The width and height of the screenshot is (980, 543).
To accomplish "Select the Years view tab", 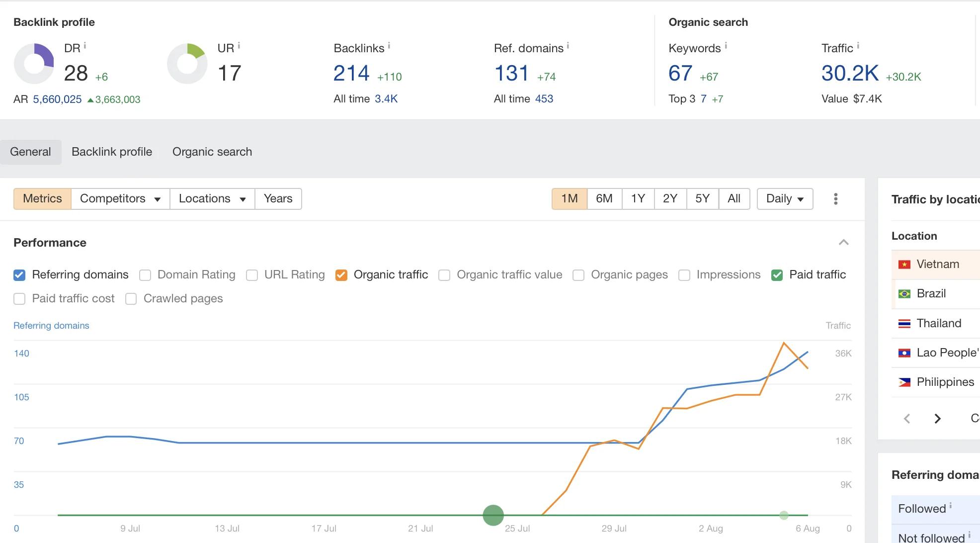I will (278, 199).
